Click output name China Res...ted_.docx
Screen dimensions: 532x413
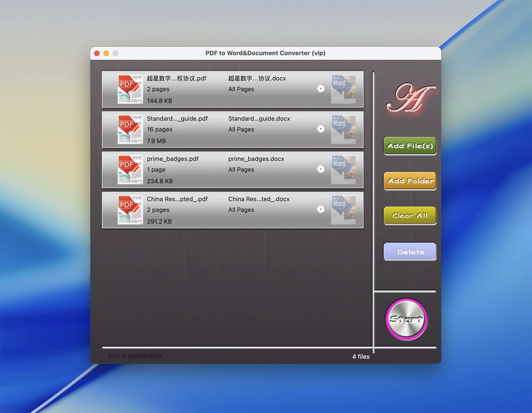pos(259,199)
